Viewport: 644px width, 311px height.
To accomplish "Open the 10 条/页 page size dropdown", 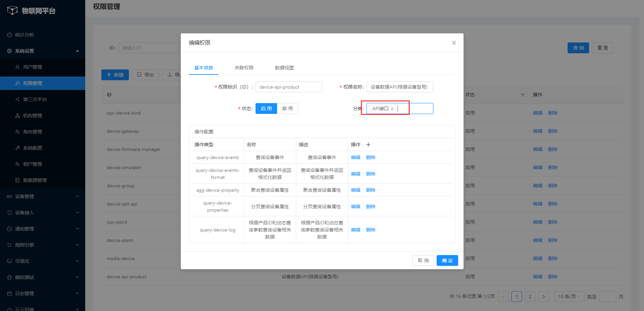I will click(x=569, y=297).
